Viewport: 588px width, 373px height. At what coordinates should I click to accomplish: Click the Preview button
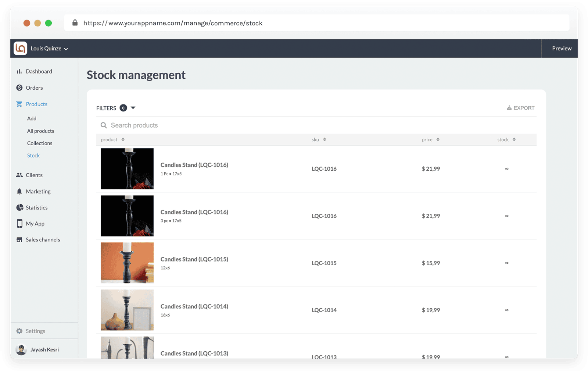click(x=562, y=48)
